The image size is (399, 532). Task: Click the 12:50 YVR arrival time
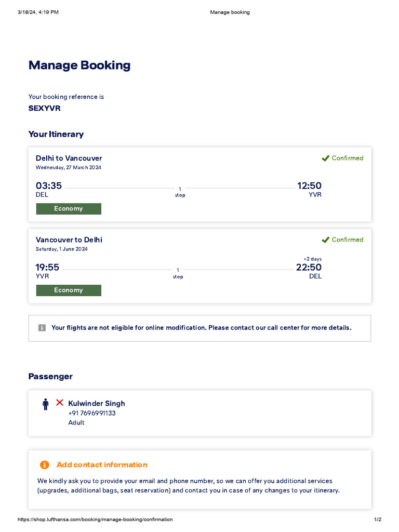pos(309,186)
